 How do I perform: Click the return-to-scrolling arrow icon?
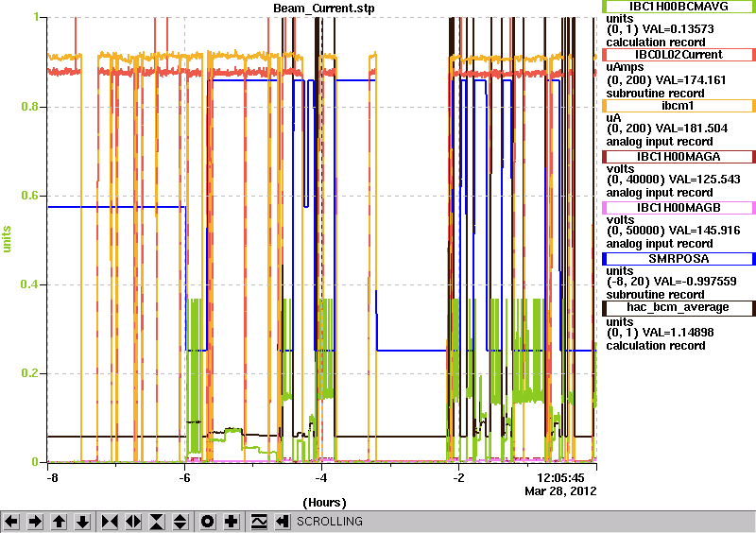(283, 522)
